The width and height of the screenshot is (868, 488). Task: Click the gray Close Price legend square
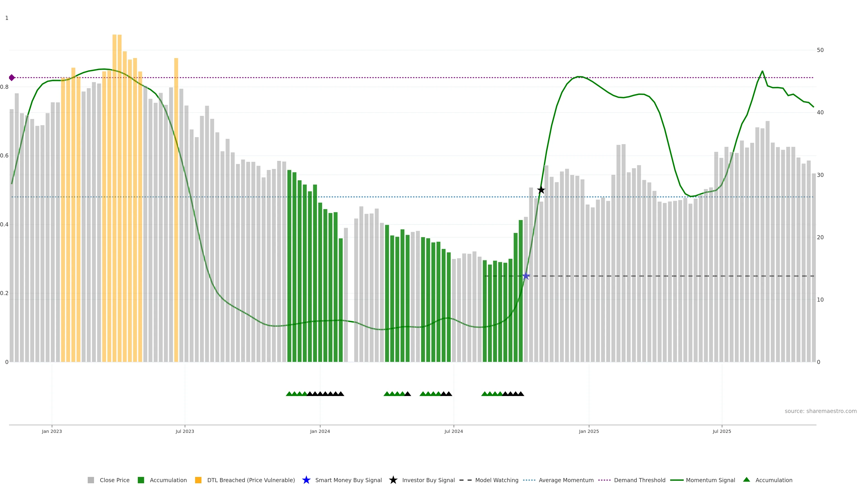point(91,480)
